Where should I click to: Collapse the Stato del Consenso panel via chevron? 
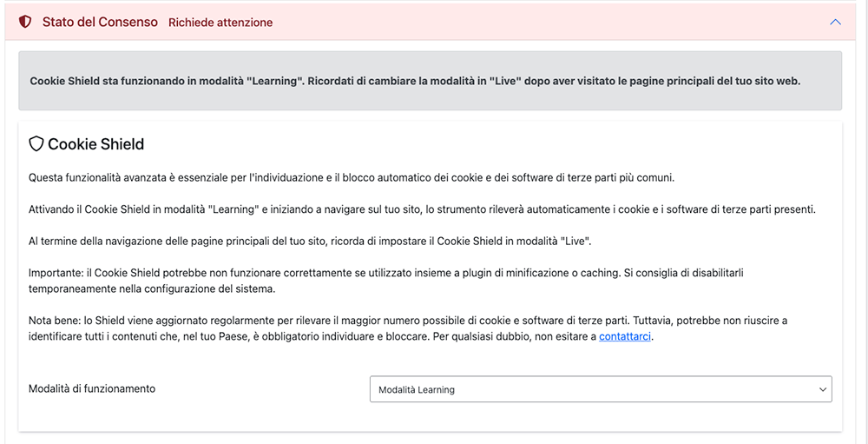click(835, 22)
